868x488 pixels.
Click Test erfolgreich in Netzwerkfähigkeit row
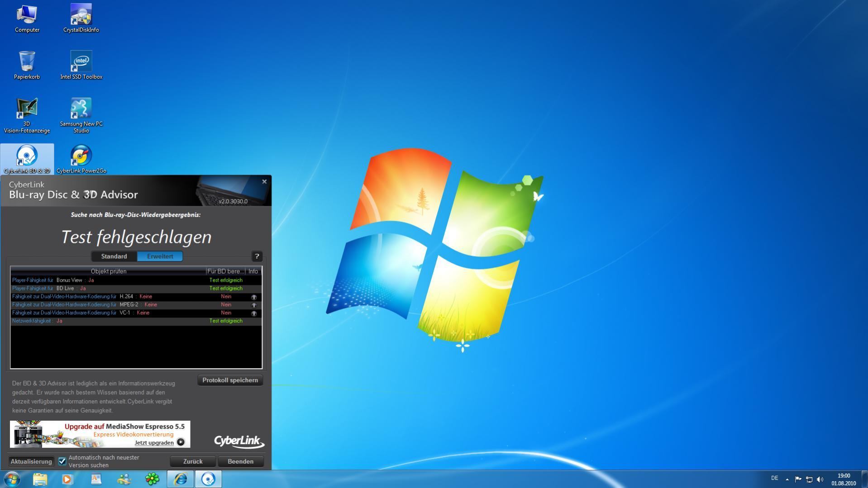226,321
